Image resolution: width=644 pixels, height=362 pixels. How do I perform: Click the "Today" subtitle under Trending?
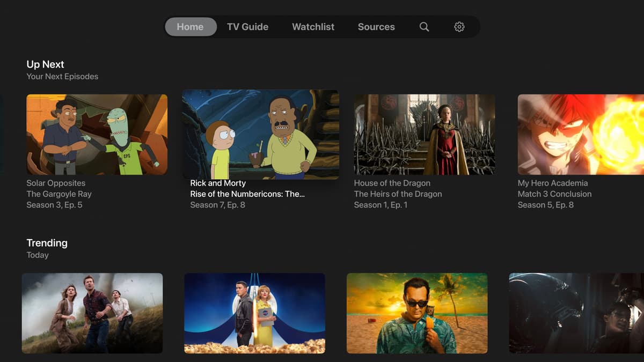point(38,255)
